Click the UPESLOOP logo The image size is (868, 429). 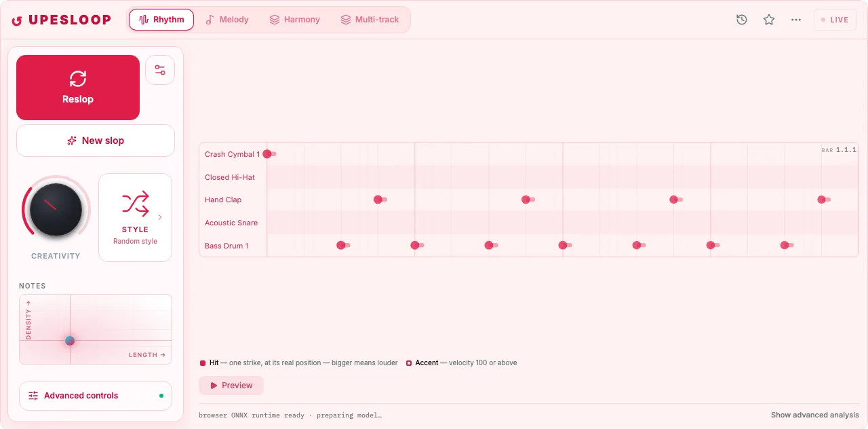pyautogui.click(x=61, y=20)
